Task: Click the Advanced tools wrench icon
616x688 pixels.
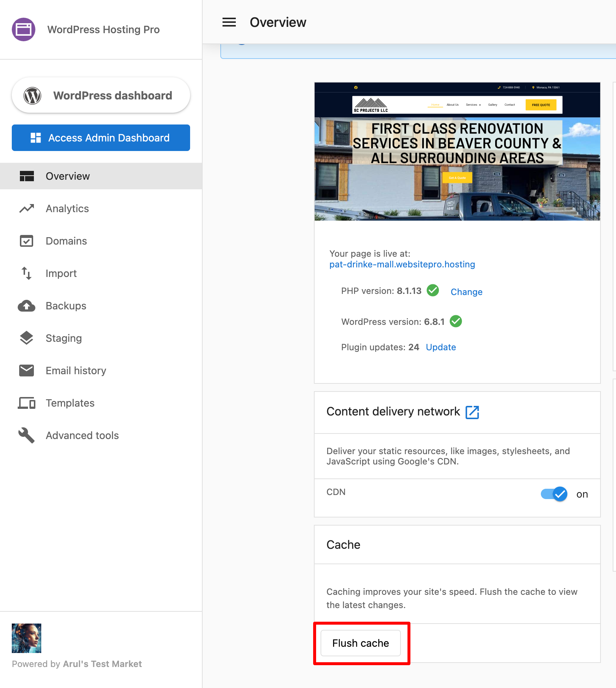Action: pyautogui.click(x=27, y=435)
